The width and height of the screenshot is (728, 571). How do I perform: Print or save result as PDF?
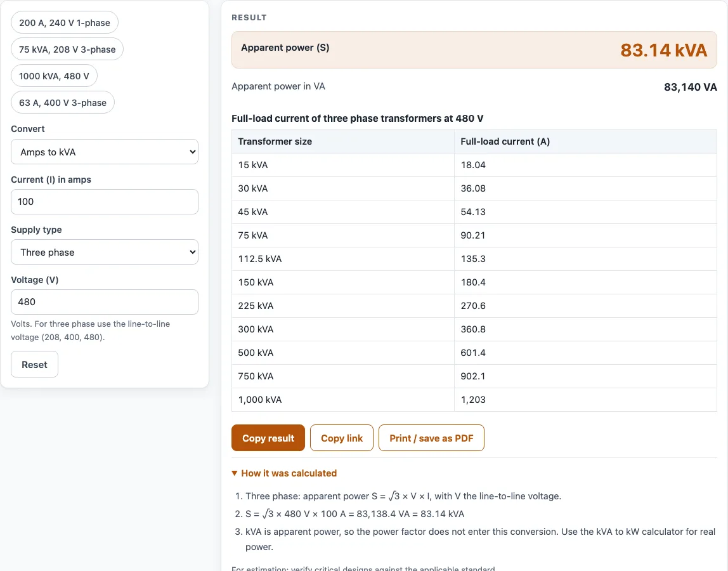(x=431, y=438)
